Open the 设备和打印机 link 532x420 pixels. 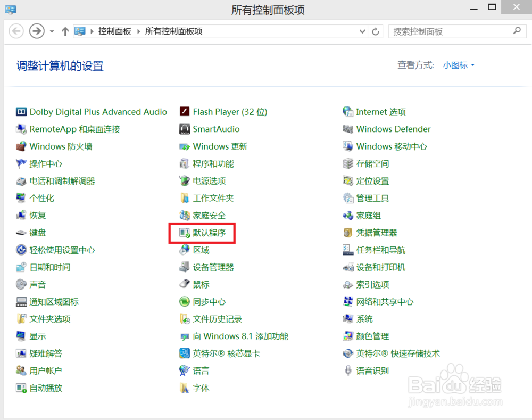pyautogui.click(x=381, y=267)
